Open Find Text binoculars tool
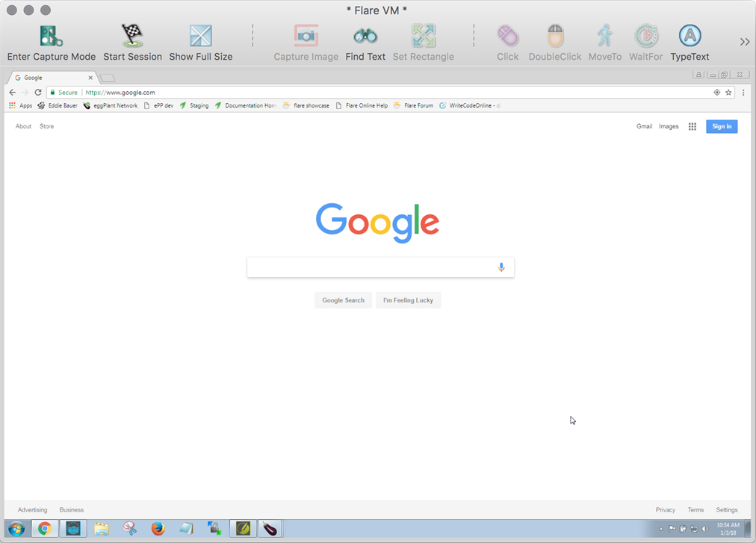Viewport: 756px width, 543px height. tap(365, 36)
